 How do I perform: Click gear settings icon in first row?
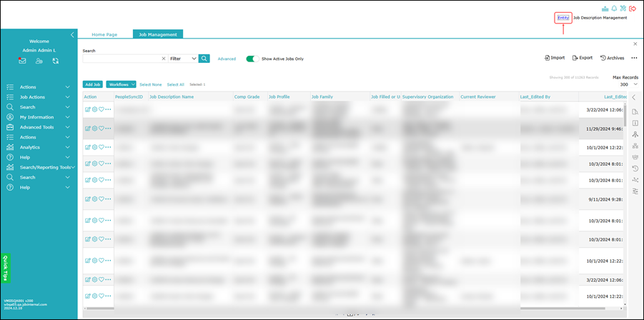94,109
